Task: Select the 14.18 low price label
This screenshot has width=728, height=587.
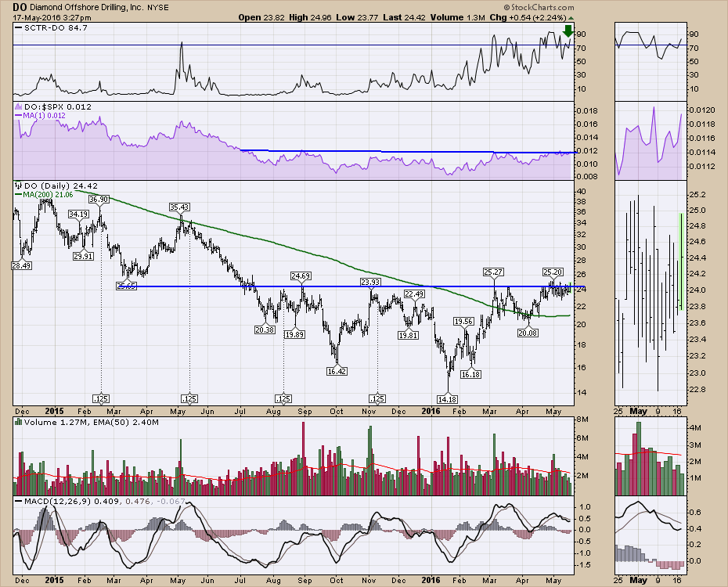Action: (x=449, y=399)
